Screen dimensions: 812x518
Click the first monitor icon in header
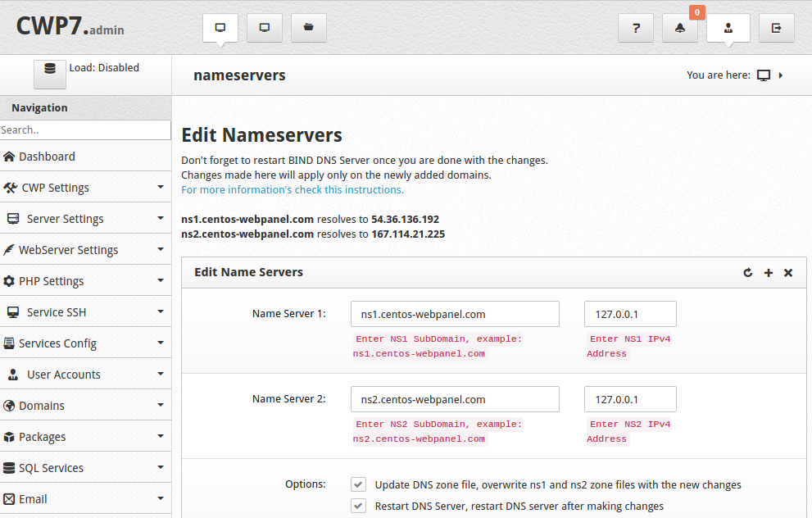pyautogui.click(x=220, y=27)
